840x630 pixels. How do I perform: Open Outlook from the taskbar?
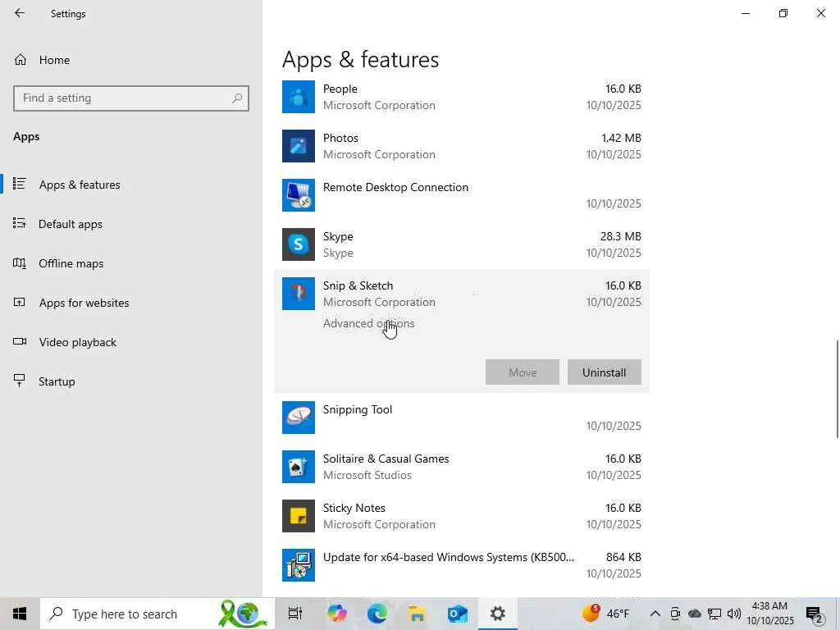tap(458, 614)
